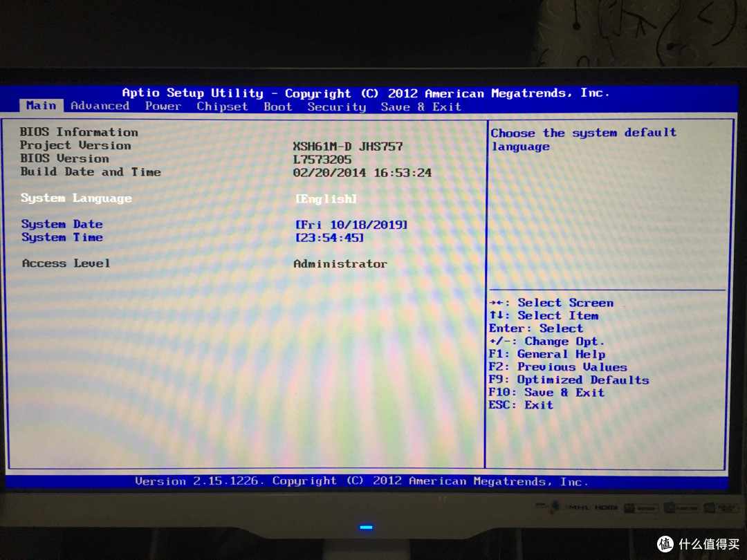The image size is (747, 560).
Task: Select the System Language option
Action: (x=76, y=198)
